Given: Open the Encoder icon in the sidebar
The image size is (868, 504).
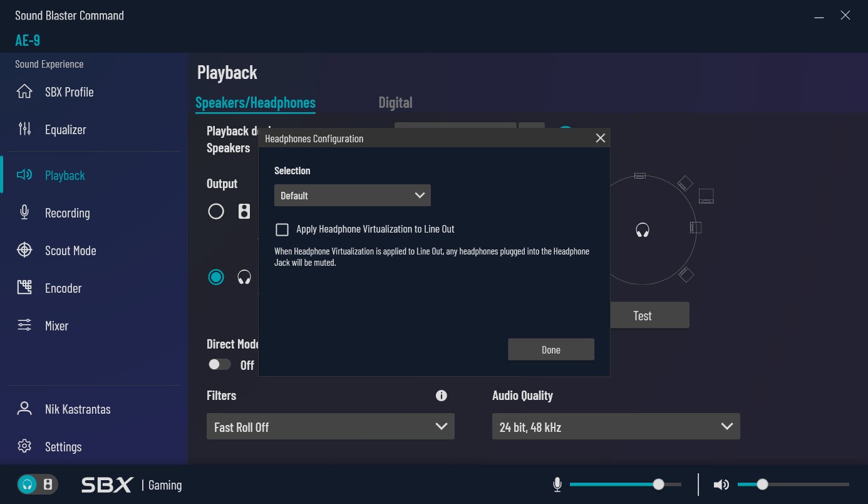Looking at the screenshot, I should [24, 288].
